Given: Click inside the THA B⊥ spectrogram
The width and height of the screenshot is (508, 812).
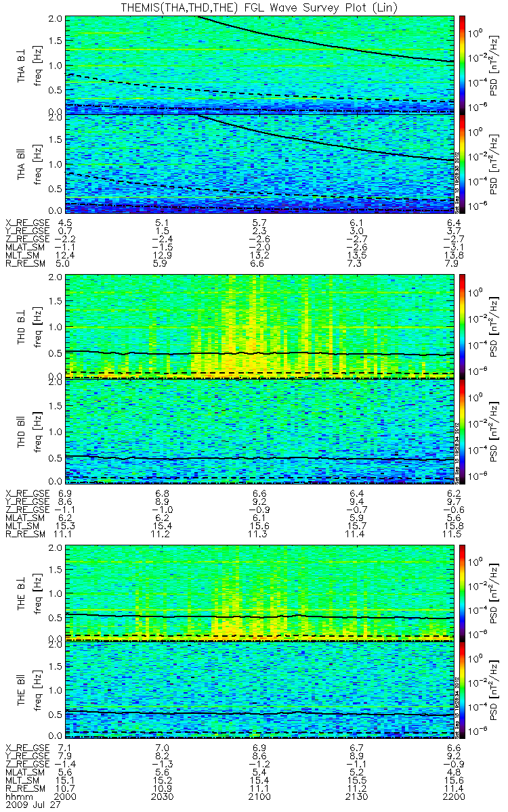Looking at the screenshot, I should coord(259,64).
